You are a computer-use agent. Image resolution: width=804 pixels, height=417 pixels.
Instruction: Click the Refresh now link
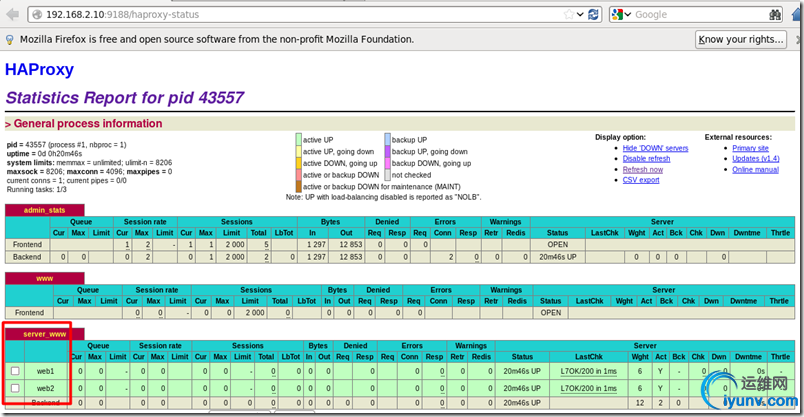[x=642, y=169]
